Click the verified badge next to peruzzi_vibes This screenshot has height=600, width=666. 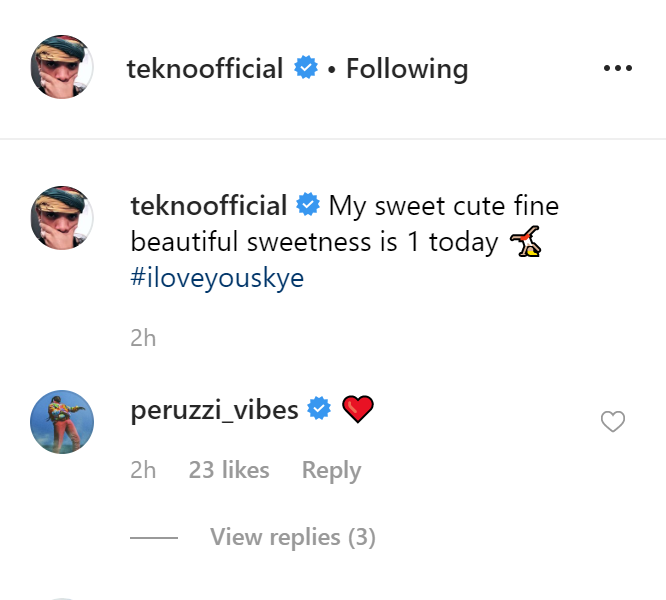[319, 410]
